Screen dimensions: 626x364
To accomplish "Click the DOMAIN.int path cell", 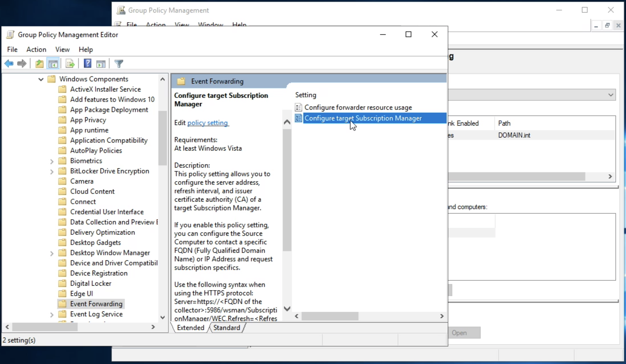I will coord(514,135).
